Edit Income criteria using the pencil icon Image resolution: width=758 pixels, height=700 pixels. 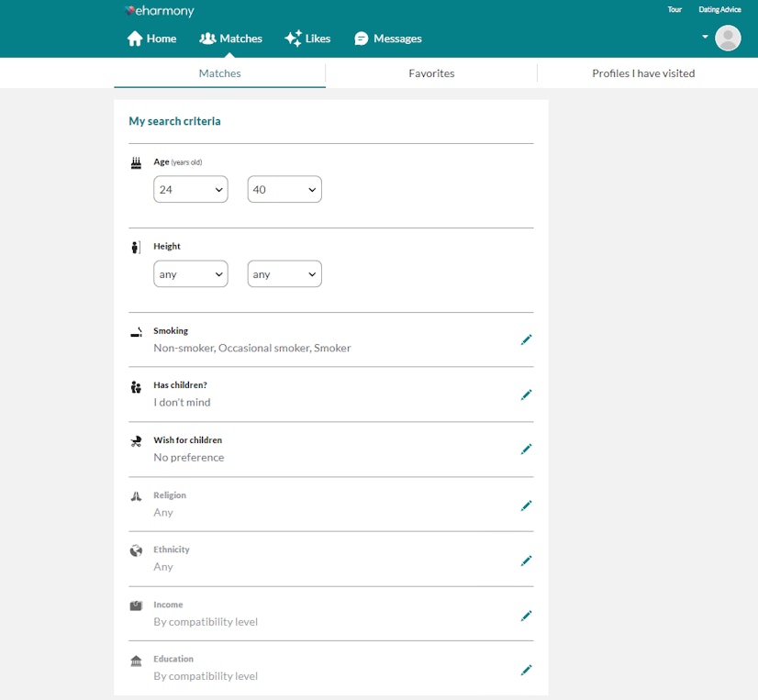[x=527, y=615]
